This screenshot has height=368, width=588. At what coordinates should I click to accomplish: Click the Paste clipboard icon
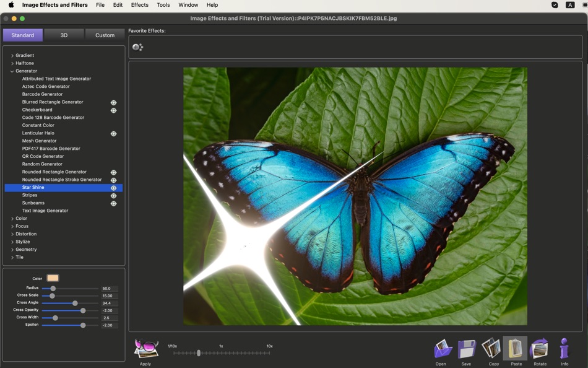click(515, 349)
